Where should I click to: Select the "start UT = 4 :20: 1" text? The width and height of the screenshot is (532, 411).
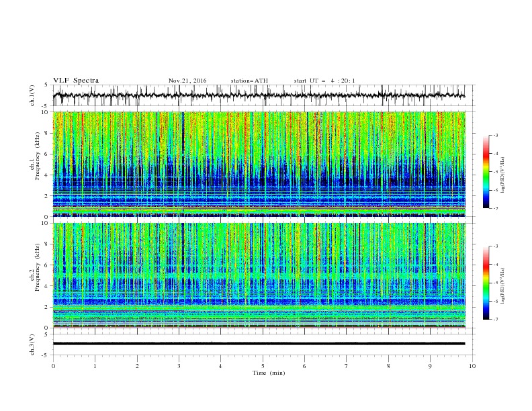[x=324, y=81]
